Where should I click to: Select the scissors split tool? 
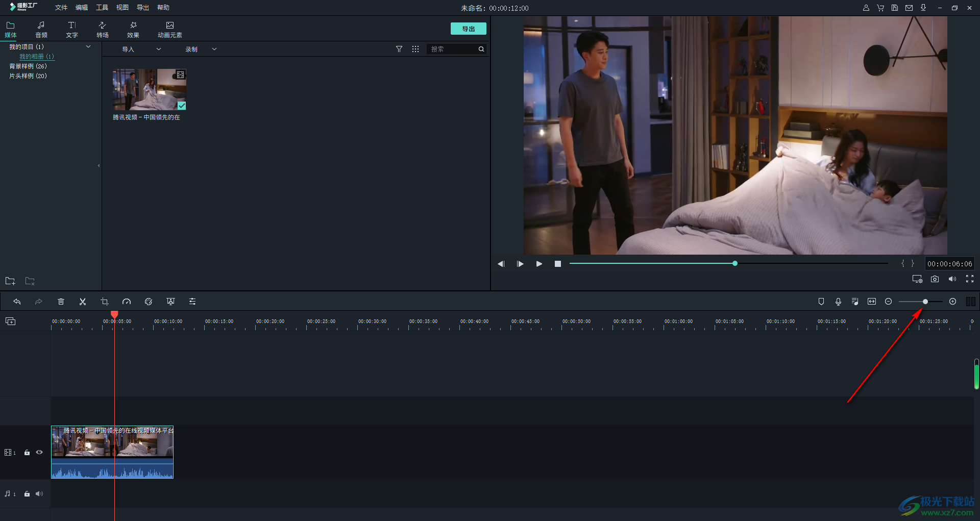[x=83, y=302]
